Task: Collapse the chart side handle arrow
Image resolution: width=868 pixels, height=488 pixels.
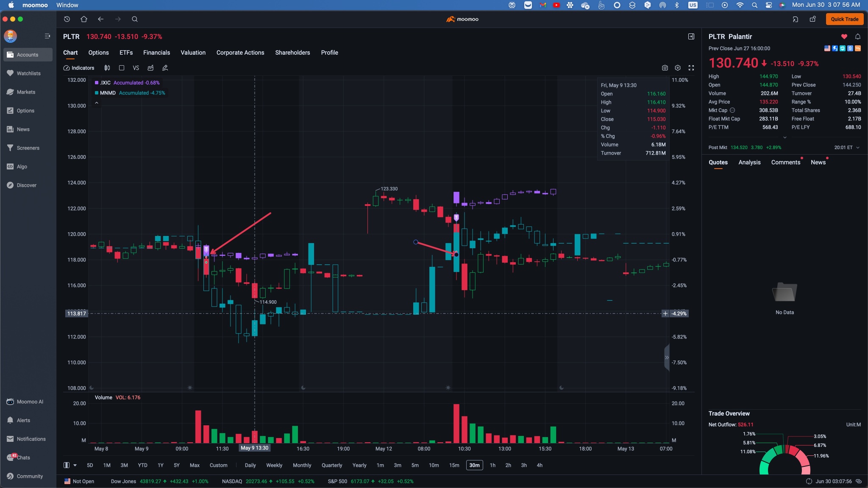Action: 667,358
